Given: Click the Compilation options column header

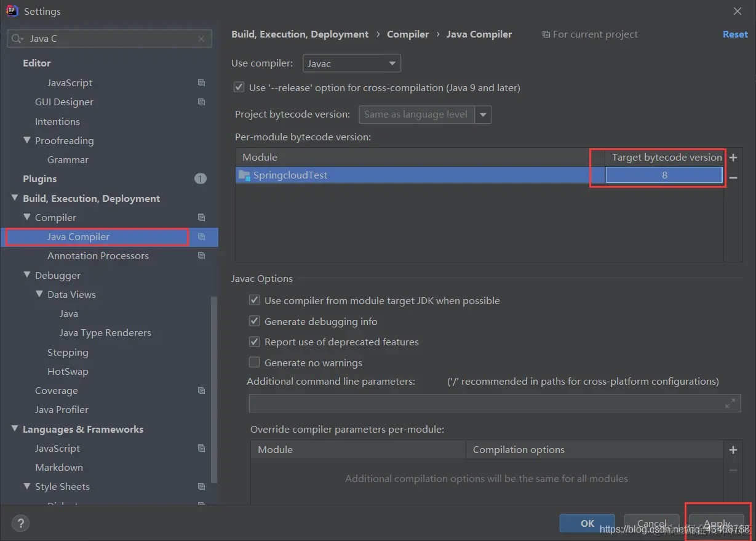Looking at the screenshot, I should (595, 450).
